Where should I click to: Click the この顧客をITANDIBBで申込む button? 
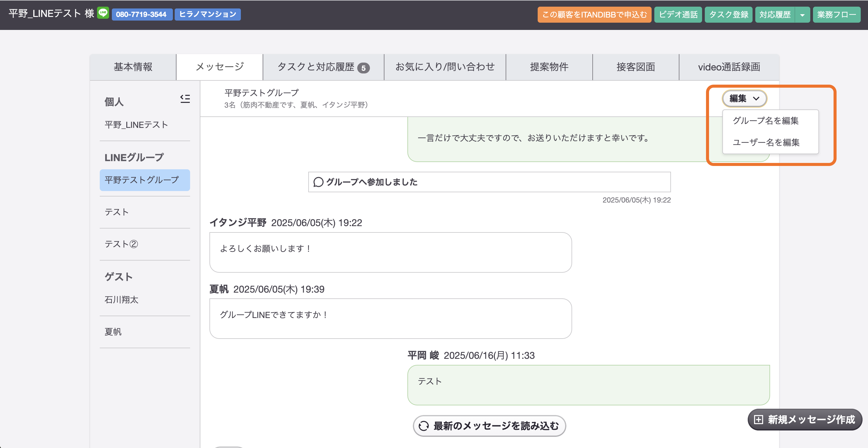(594, 15)
